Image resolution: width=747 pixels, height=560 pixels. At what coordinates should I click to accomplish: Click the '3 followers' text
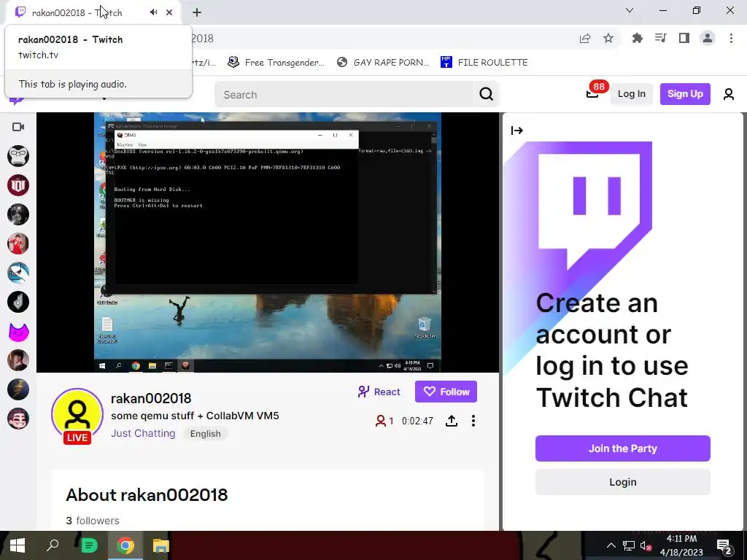tap(93, 521)
